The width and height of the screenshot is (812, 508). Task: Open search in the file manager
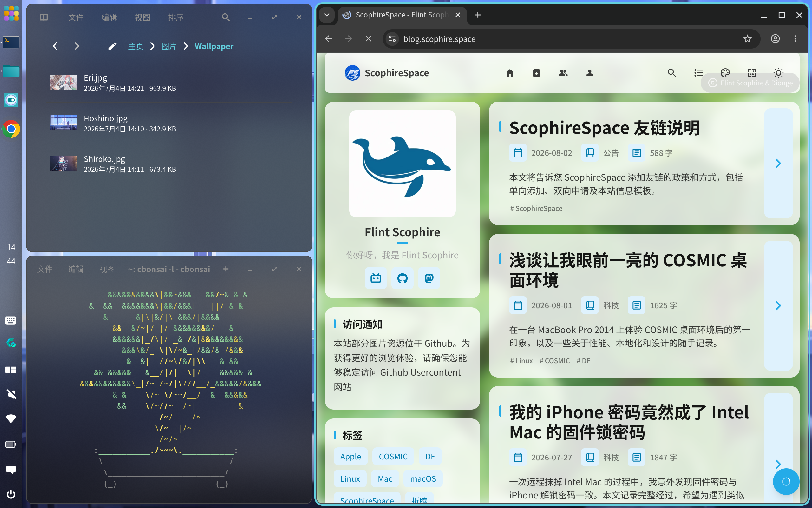point(226,17)
